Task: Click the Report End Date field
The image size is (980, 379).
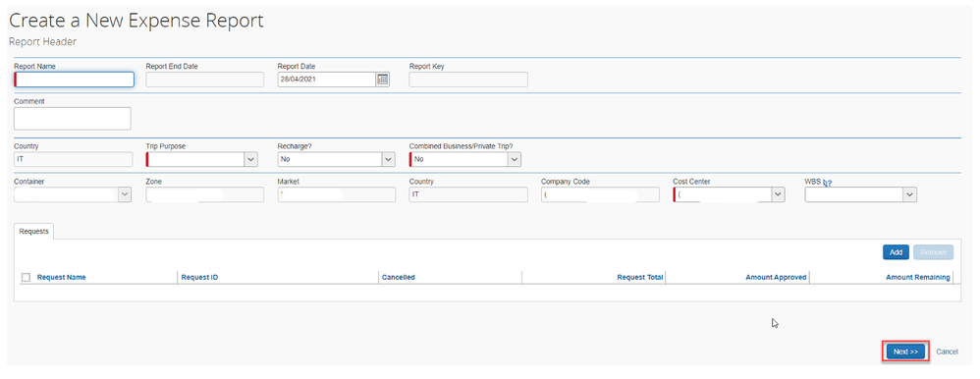Action: 205,80
